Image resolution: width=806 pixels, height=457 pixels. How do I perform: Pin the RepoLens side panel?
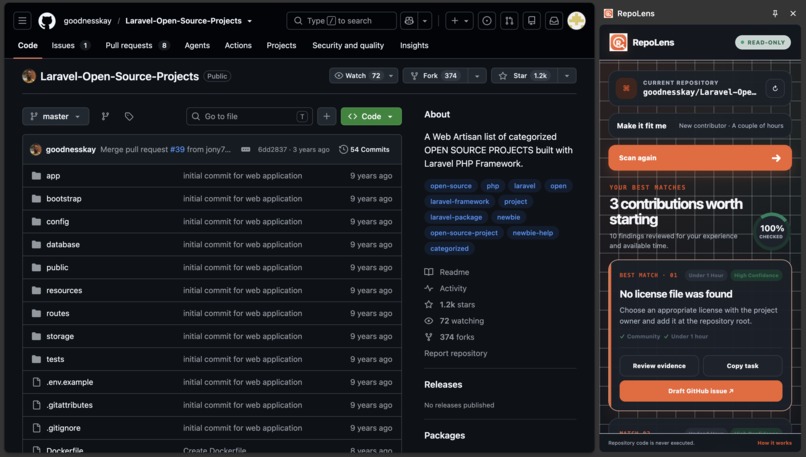775,13
